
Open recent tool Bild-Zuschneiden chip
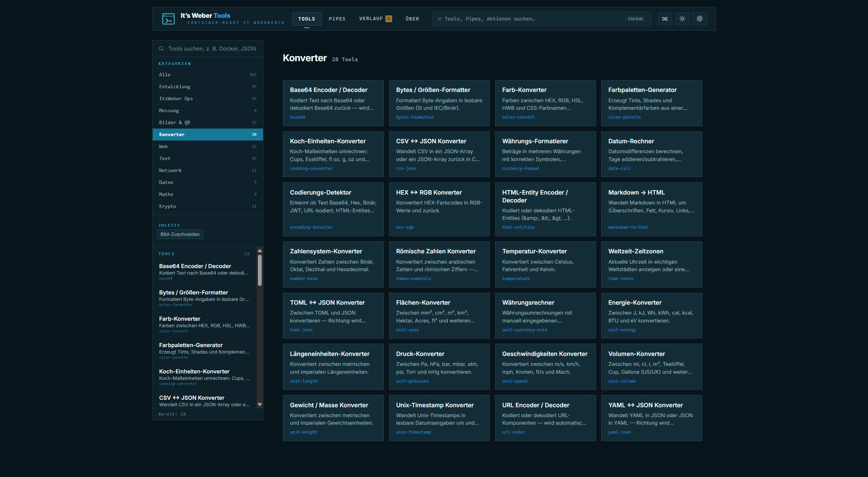(180, 234)
